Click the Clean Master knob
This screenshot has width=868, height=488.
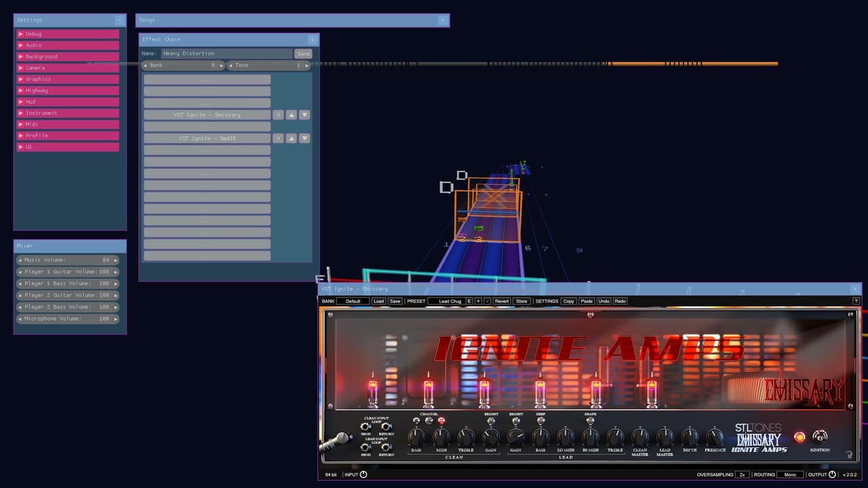[x=640, y=437]
